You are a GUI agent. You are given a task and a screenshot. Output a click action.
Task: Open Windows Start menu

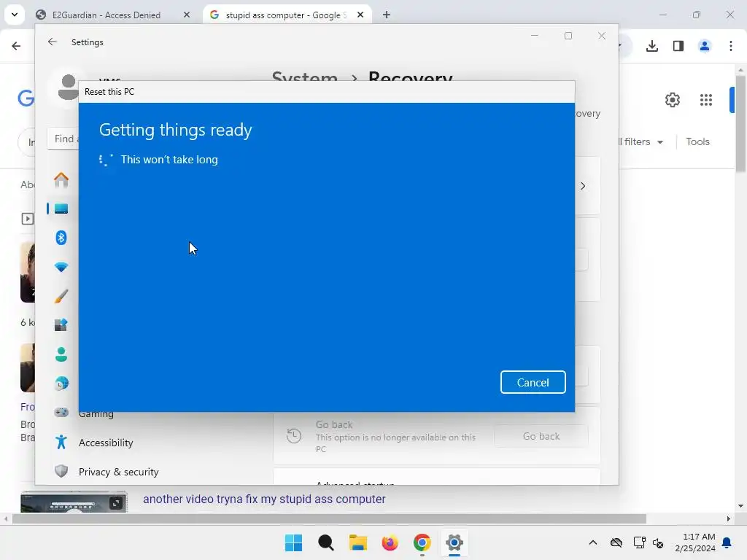coord(293,542)
